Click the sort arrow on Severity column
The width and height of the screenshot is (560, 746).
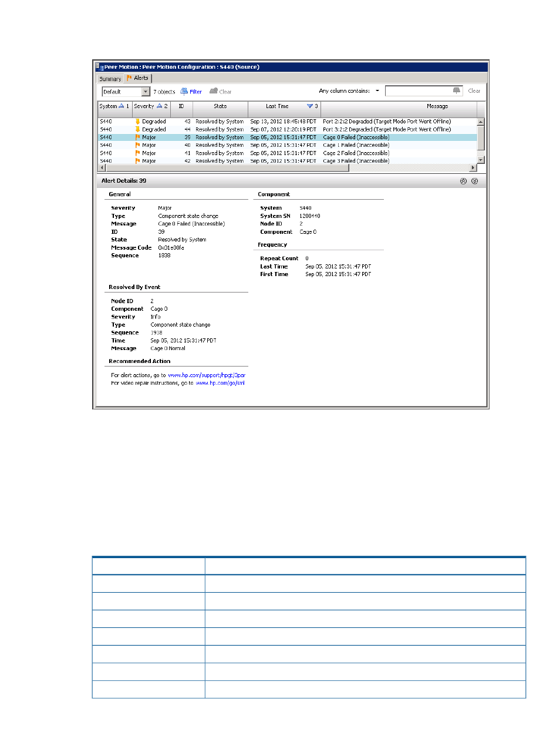pyautogui.click(x=159, y=106)
